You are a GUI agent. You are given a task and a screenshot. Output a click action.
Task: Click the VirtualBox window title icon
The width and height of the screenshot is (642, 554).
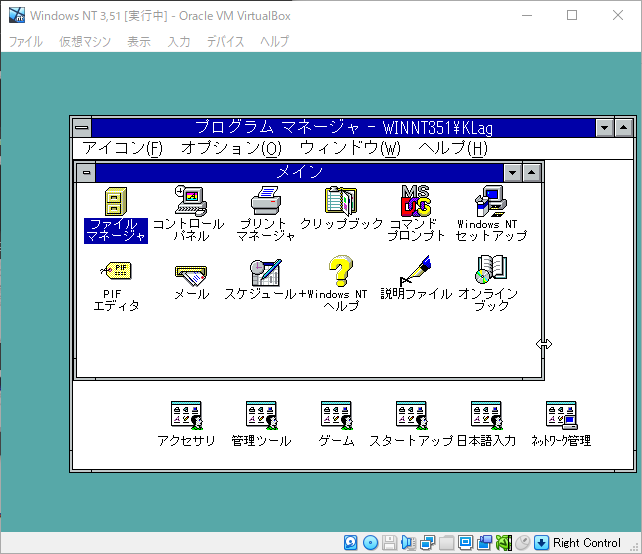(17, 15)
